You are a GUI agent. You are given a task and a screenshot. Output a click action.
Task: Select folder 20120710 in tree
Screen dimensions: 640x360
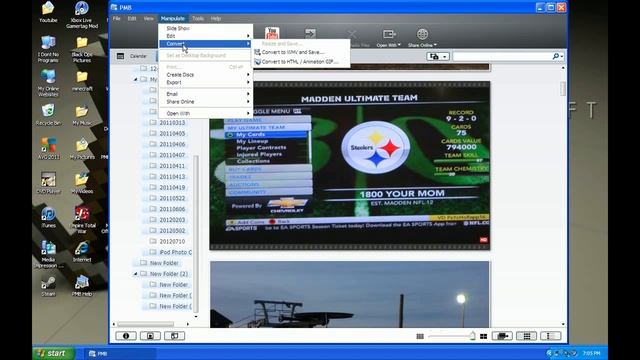tap(172, 241)
